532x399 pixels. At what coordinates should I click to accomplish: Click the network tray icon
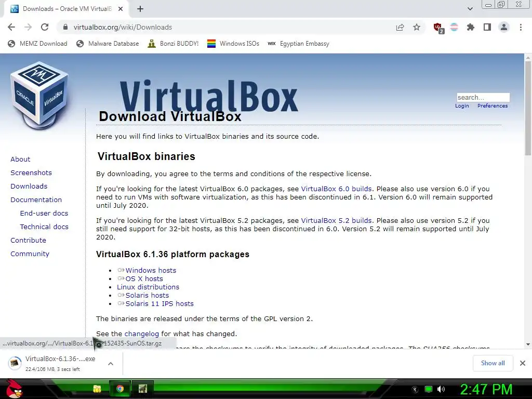click(x=429, y=389)
